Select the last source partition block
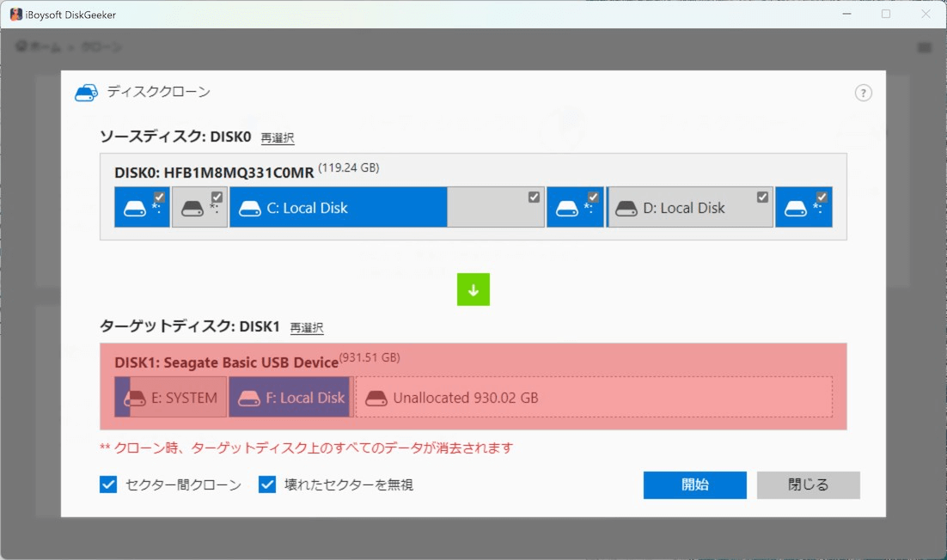Viewport: 947px width, 560px height. click(x=803, y=208)
